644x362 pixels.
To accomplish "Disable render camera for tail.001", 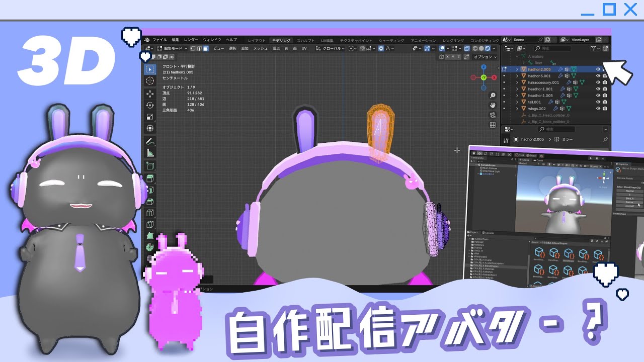I will [x=605, y=102].
